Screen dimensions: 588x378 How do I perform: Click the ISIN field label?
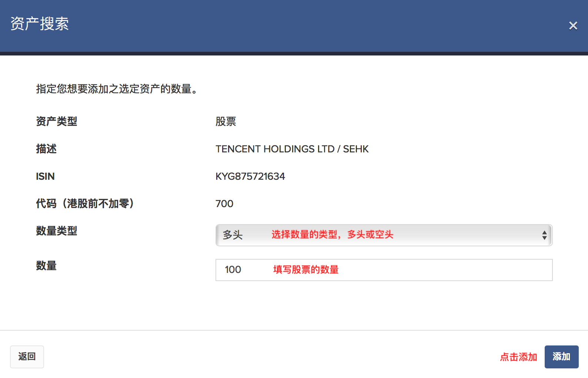[x=45, y=176]
